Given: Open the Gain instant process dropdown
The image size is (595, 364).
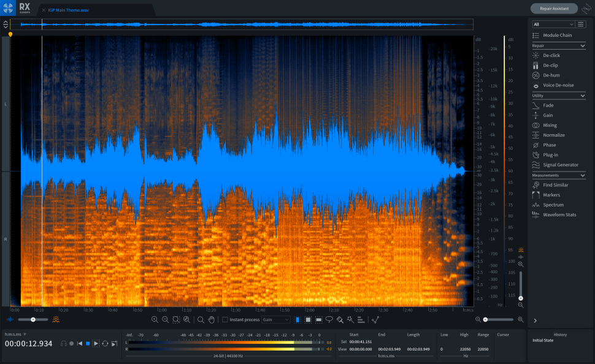Looking at the screenshot, I should pyautogui.click(x=275, y=320).
